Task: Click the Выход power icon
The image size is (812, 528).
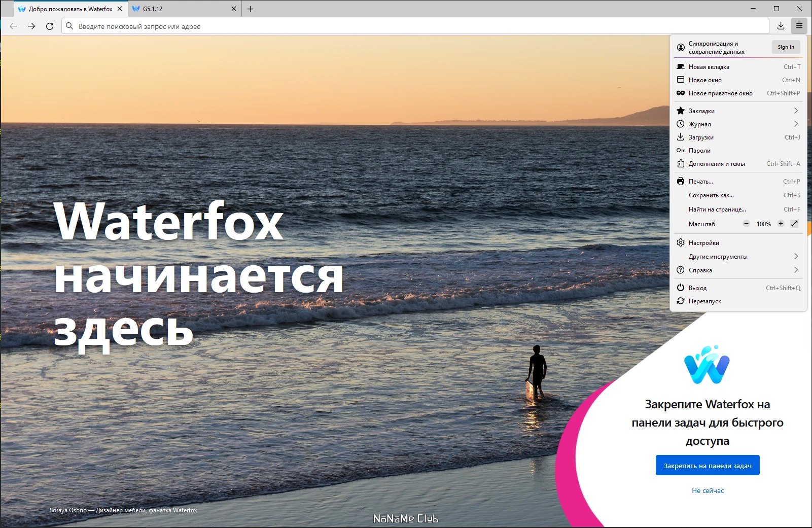Action: [x=681, y=288]
